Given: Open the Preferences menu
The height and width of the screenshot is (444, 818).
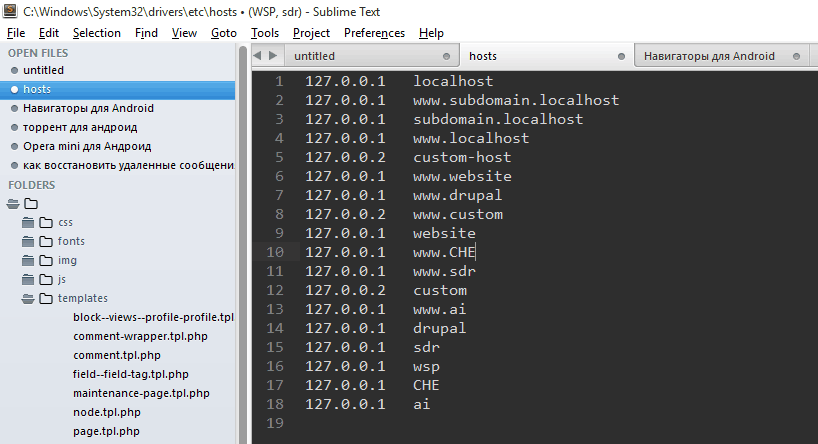Looking at the screenshot, I should [x=374, y=33].
